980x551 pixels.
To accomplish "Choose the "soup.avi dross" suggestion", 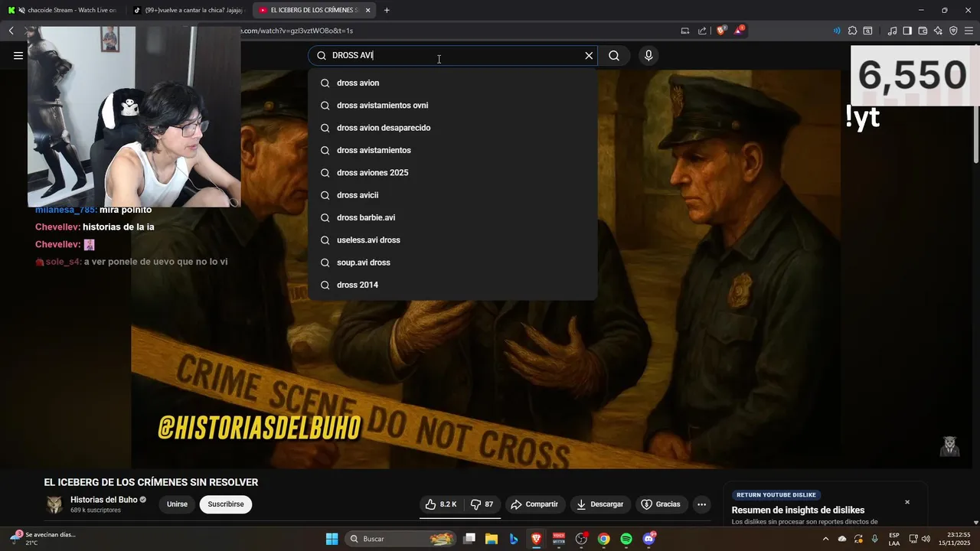I will pos(452,262).
